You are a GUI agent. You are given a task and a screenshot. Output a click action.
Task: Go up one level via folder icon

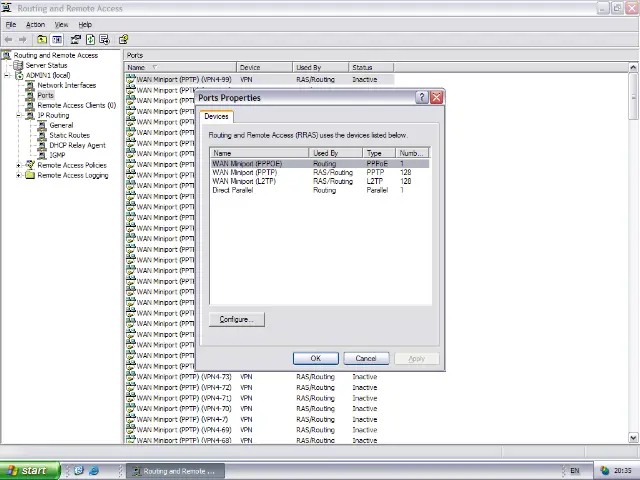pos(42,40)
